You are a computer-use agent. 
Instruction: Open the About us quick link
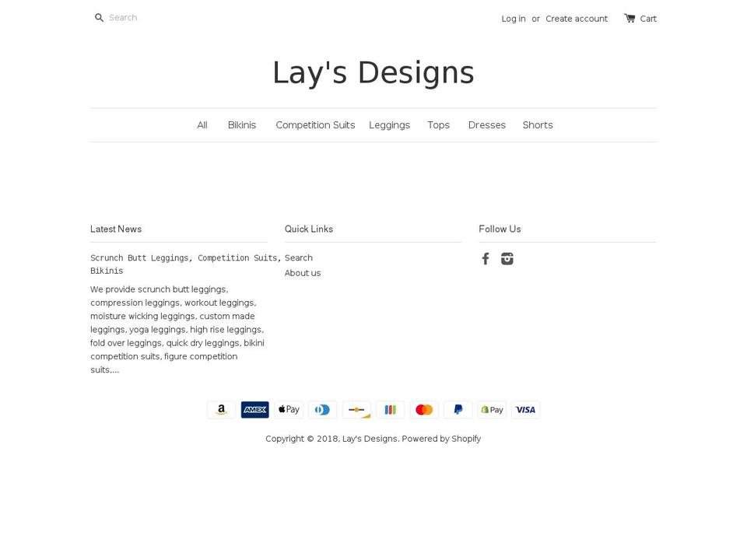click(x=303, y=273)
